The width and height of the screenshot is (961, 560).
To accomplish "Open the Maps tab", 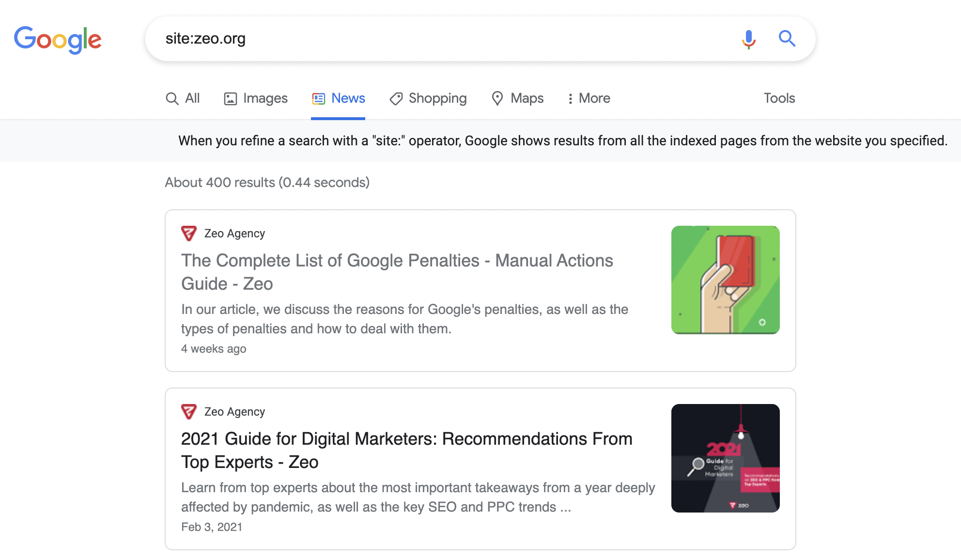I will (x=517, y=98).
